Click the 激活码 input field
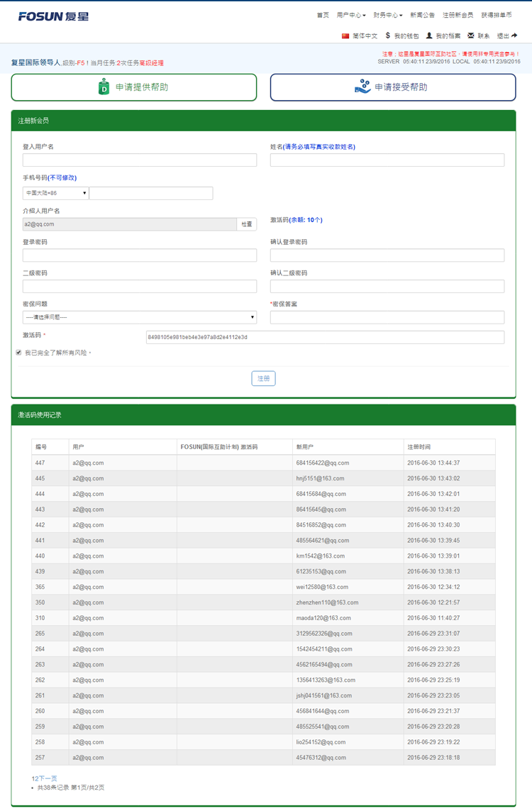 pyautogui.click(x=325, y=337)
